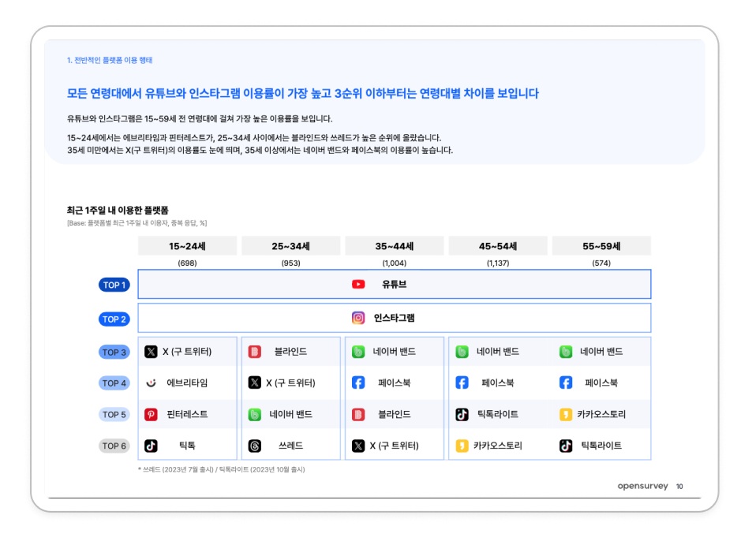Select the X icon in the 25~34세 column
Viewport: 756px width, 545px height.
pos(255,383)
